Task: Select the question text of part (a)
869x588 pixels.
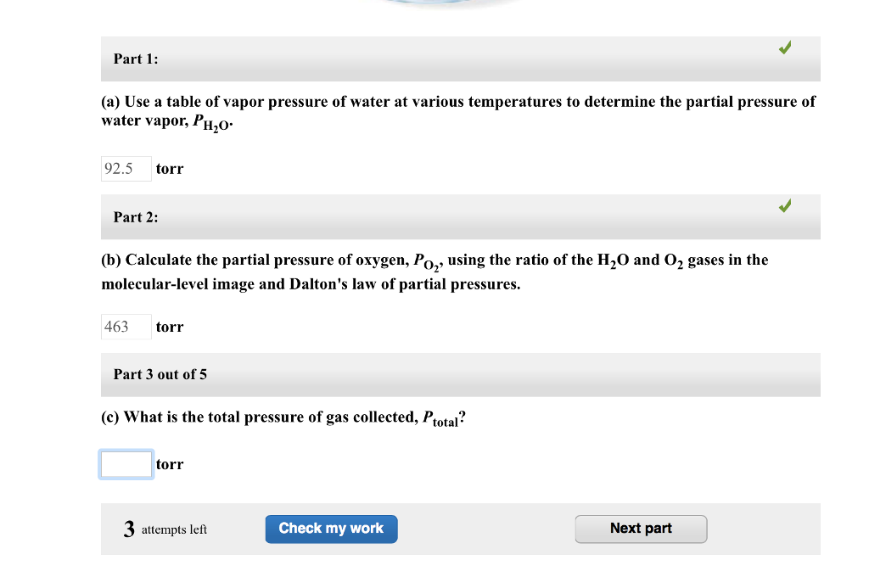Action: coord(458,110)
